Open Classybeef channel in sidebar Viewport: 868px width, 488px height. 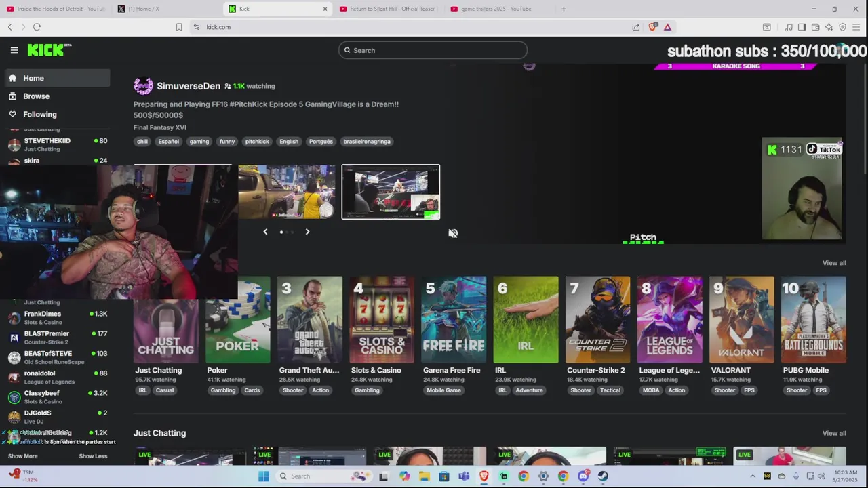click(57, 397)
